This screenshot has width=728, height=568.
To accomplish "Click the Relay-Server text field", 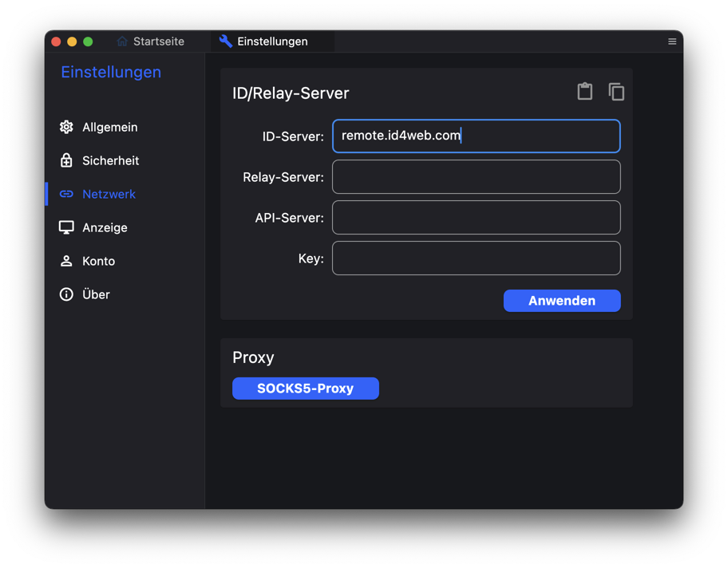I will 477,177.
